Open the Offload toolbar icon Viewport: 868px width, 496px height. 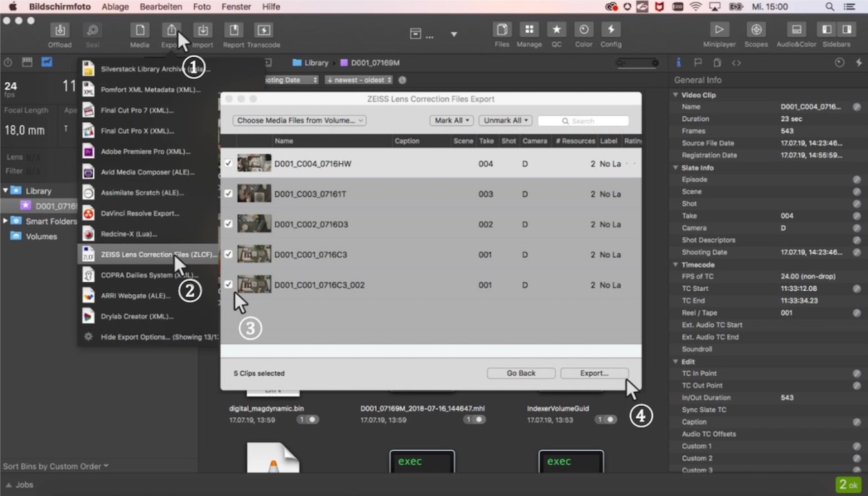pos(59,30)
